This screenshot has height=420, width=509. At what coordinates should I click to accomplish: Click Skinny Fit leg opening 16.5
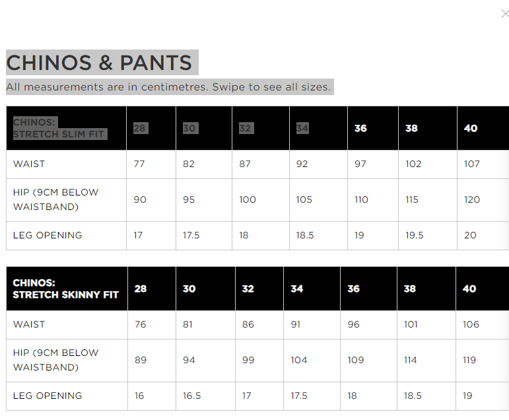pyautogui.click(x=191, y=396)
